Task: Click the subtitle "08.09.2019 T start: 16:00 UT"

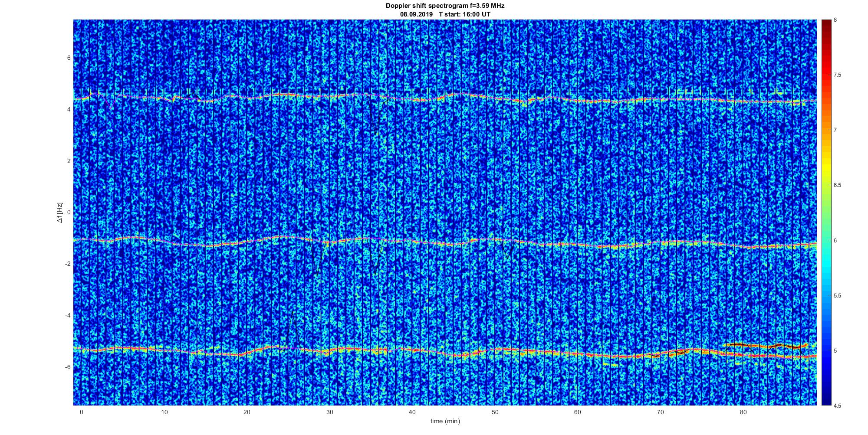Action: pos(445,14)
